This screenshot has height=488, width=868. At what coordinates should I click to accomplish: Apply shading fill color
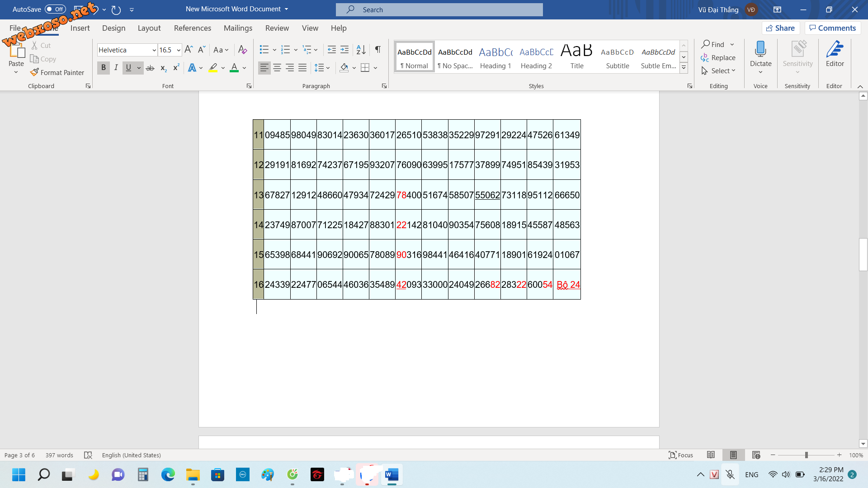click(x=344, y=68)
